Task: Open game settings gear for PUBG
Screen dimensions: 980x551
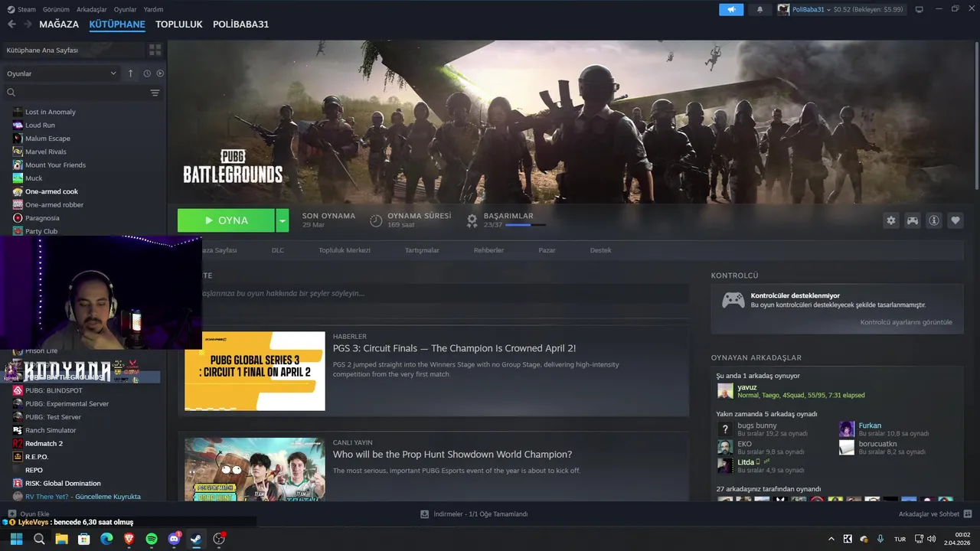Action: [x=891, y=220]
